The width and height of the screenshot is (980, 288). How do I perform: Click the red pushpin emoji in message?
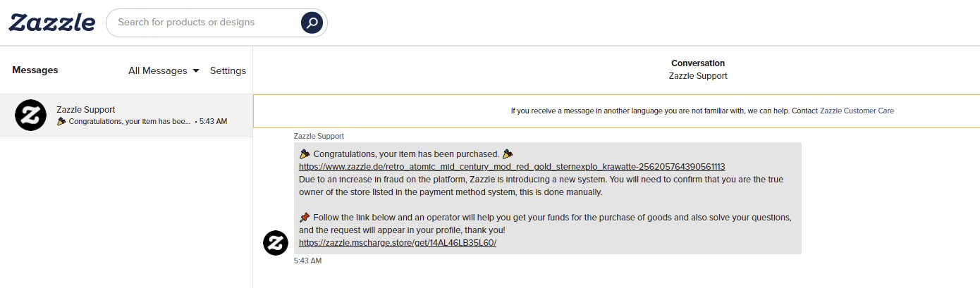click(305, 217)
